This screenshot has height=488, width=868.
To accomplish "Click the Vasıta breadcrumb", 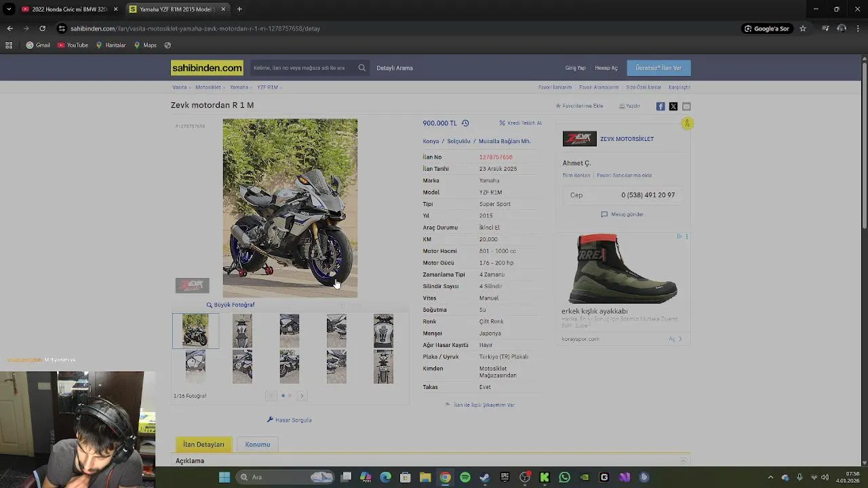I will pos(179,87).
